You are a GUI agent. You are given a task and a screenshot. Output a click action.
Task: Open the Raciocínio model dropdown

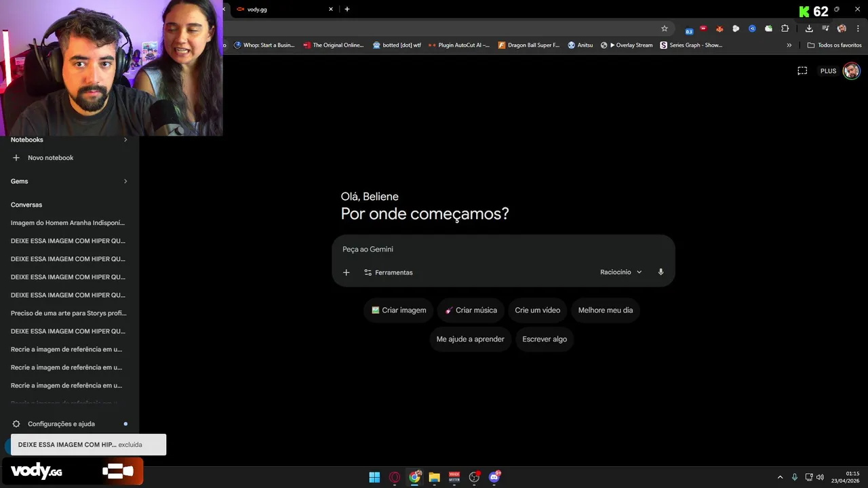click(620, 272)
